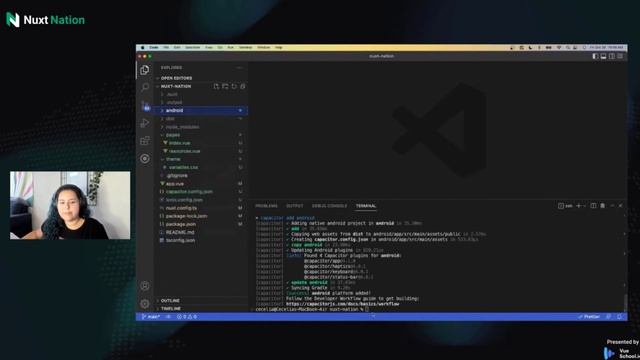Image resolution: width=640 pixels, height=360 pixels.
Task: Click Prettier in status bar
Action: click(x=589, y=317)
